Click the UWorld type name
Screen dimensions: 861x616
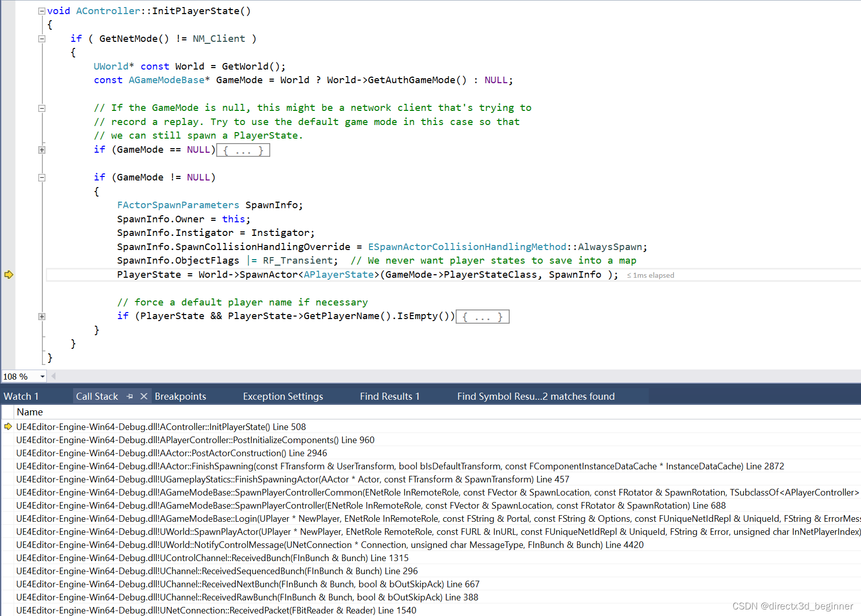pyautogui.click(x=111, y=67)
